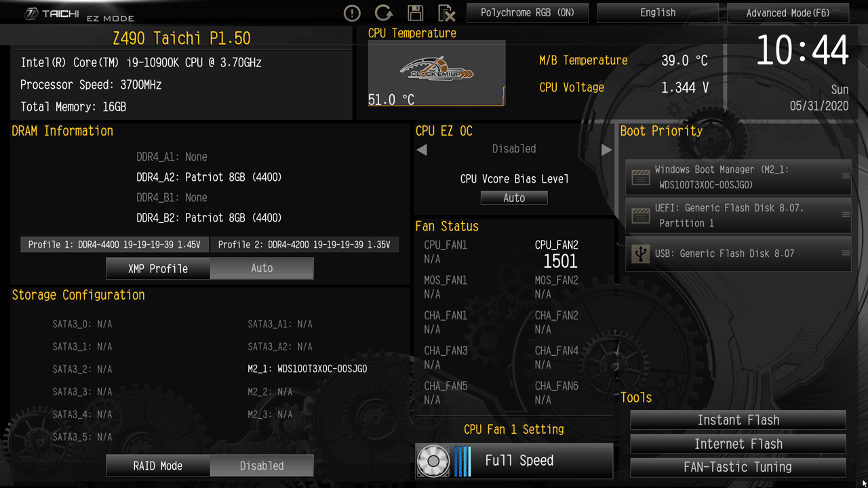Click the circular arrow load defaults icon
Image resolution: width=868 pixels, height=488 pixels.
(384, 13)
